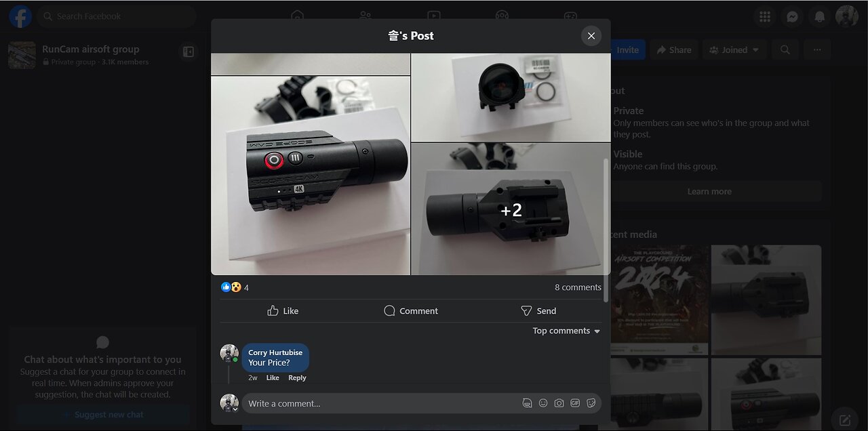
Task: Reply to Corry Hurtubise's comment
Action: point(297,377)
